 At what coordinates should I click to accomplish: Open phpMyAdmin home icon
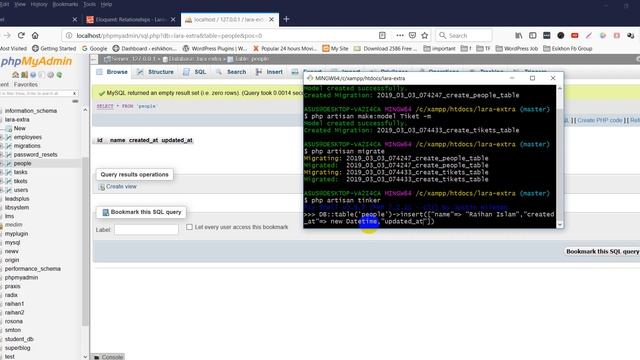click(x=16, y=75)
